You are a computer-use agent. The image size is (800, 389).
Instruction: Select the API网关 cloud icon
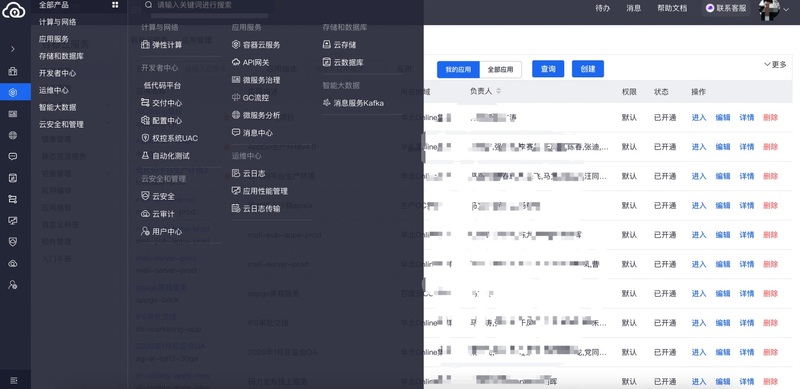[236, 62]
